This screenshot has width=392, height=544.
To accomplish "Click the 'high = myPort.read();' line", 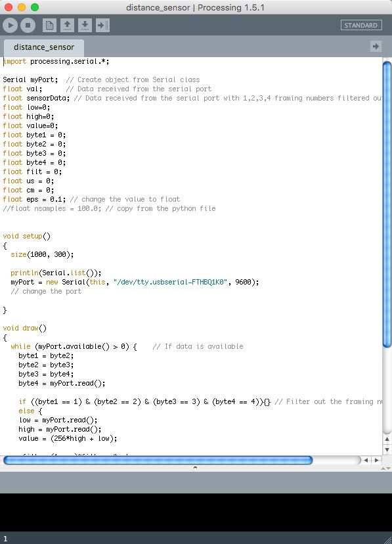I will (x=60, y=430).
